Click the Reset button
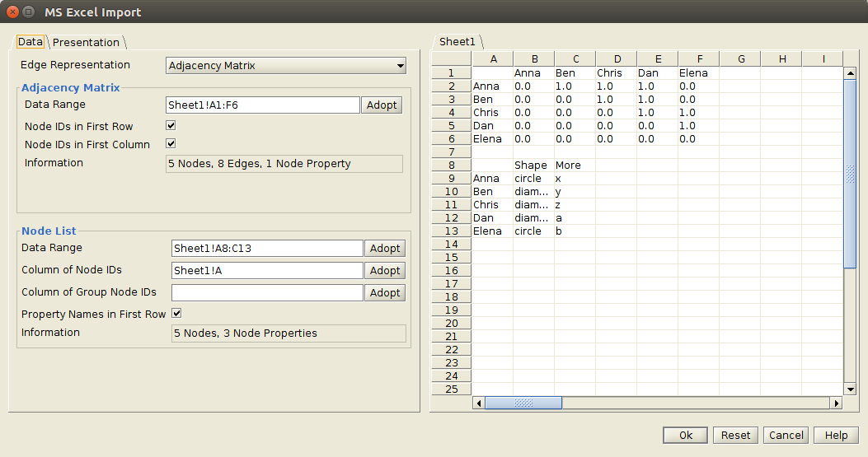Image resolution: width=868 pixels, height=457 pixels. click(x=735, y=435)
